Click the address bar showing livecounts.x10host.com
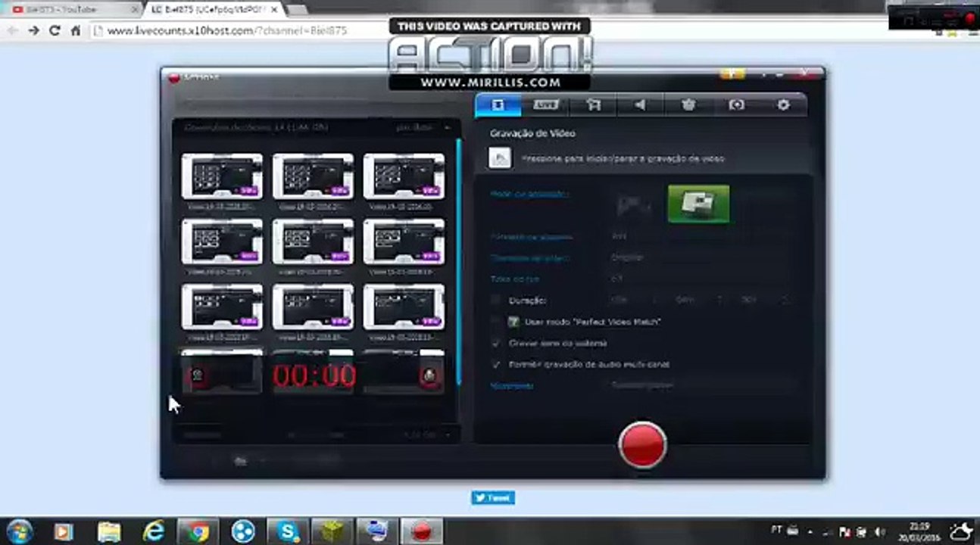The width and height of the screenshot is (980, 545). pos(485,31)
